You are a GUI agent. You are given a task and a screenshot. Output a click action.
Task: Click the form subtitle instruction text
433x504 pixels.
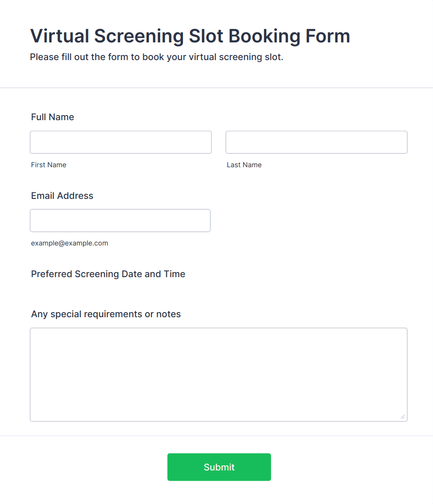156,57
